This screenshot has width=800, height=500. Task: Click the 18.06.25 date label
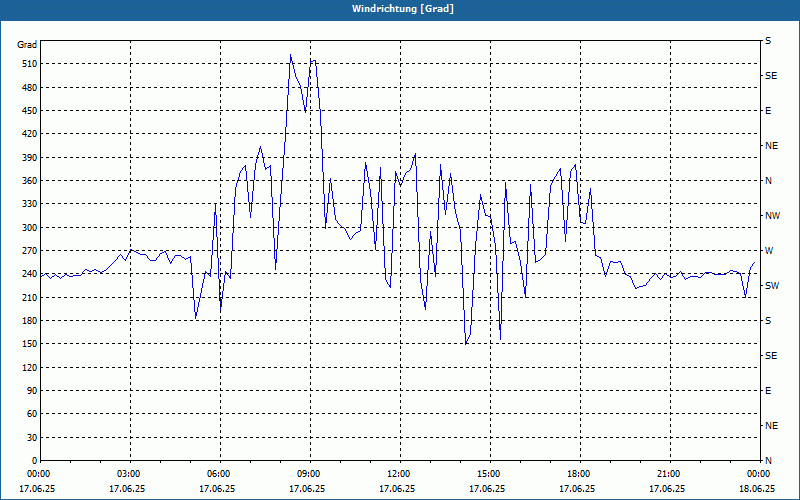coord(757,488)
